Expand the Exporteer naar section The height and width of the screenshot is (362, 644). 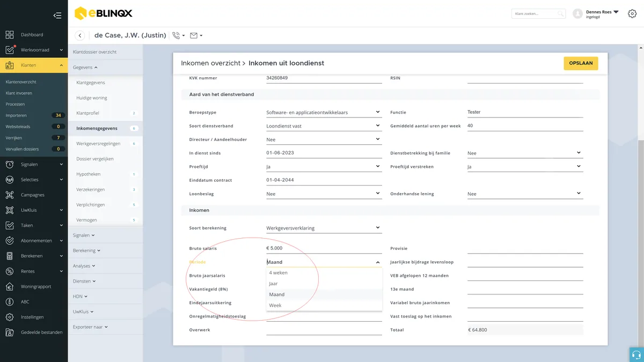90,327
